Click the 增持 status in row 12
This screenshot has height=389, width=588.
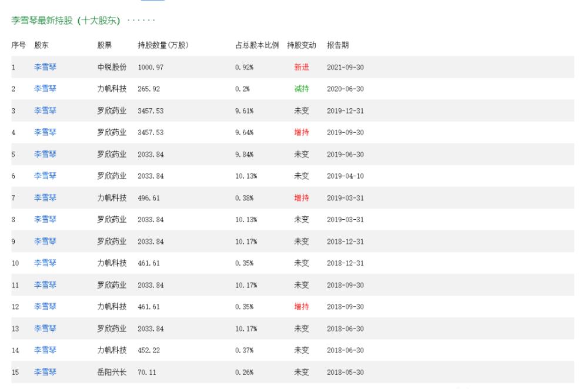tap(302, 307)
